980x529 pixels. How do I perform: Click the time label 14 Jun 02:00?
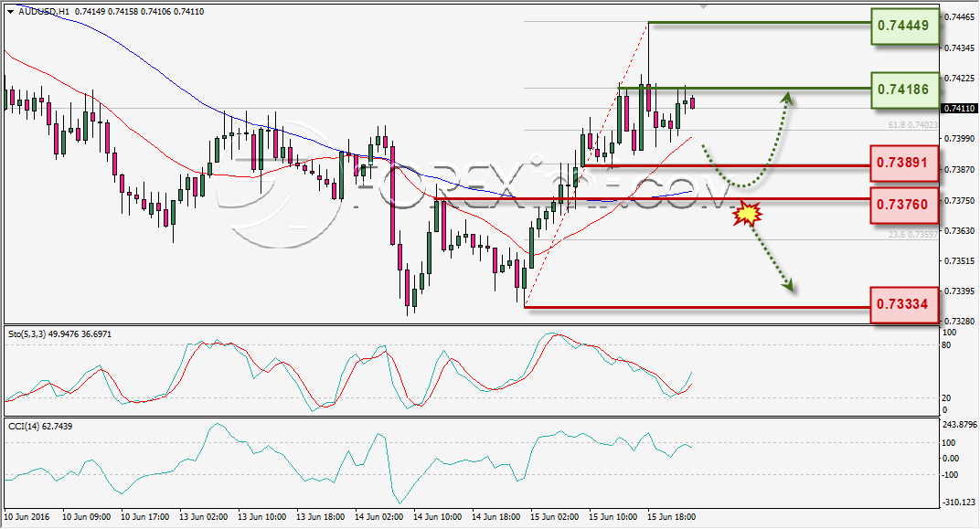pos(378,517)
